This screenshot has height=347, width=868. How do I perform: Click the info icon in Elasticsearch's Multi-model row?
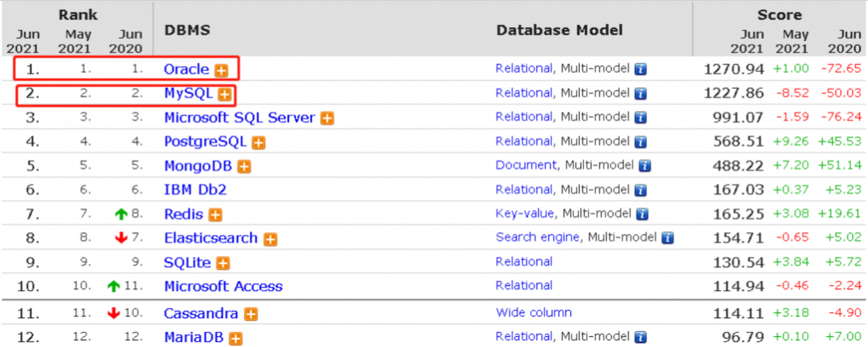(668, 238)
